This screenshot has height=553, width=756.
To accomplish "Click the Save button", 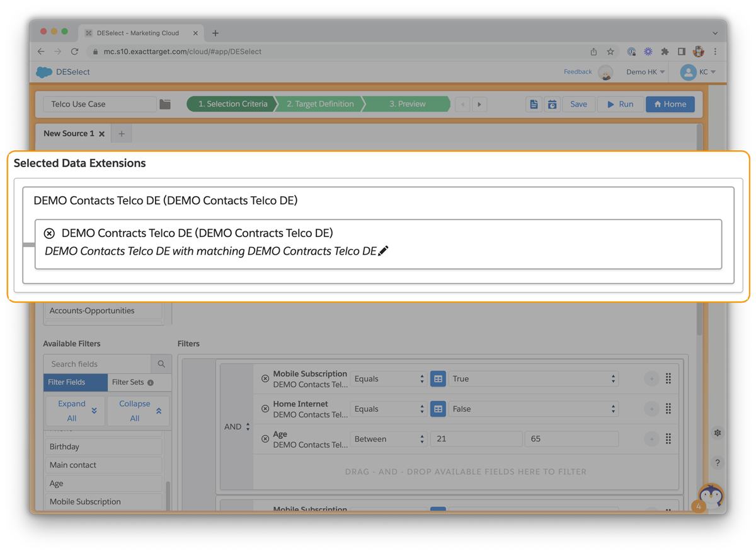I will click(x=578, y=104).
